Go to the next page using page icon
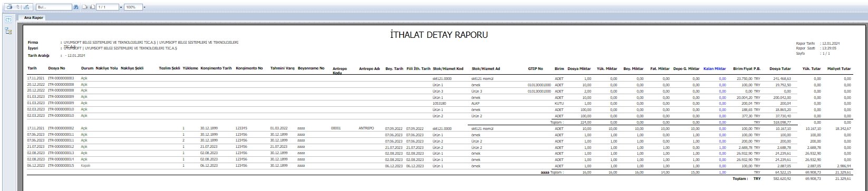This screenshot has height=191, width=868. tap(85, 7)
